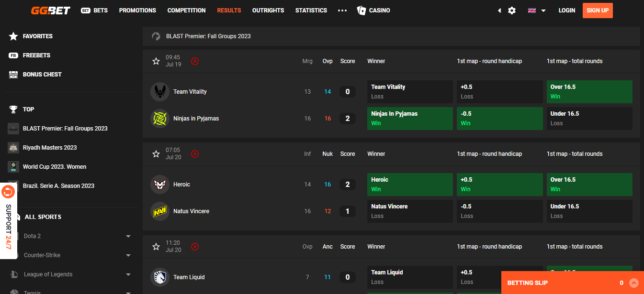Open the settings gear icon
Image resolution: width=644 pixels, height=294 pixels.
click(512, 11)
